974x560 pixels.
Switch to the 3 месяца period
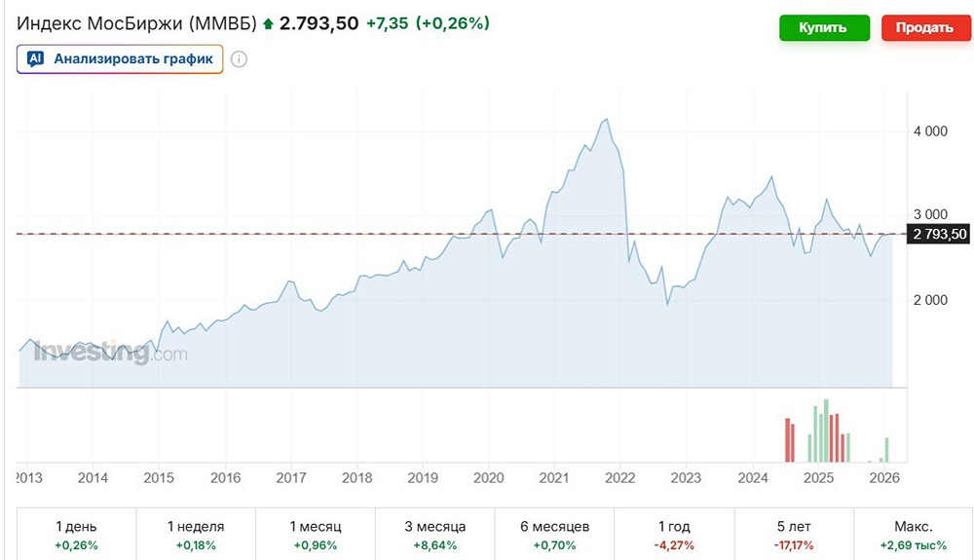tap(435, 534)
